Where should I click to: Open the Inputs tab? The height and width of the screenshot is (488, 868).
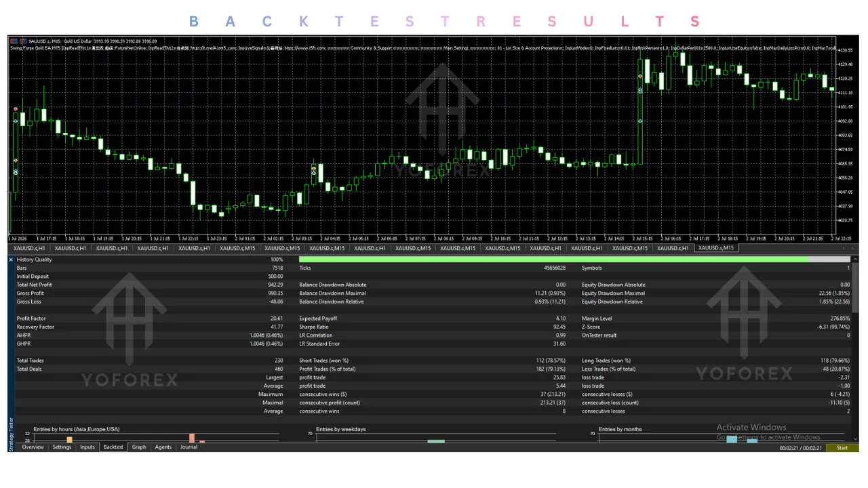click(x=87, y=447)
